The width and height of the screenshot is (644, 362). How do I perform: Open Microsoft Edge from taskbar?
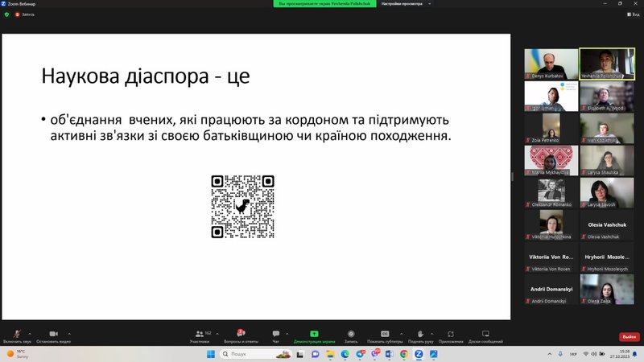tap(345, 354)
